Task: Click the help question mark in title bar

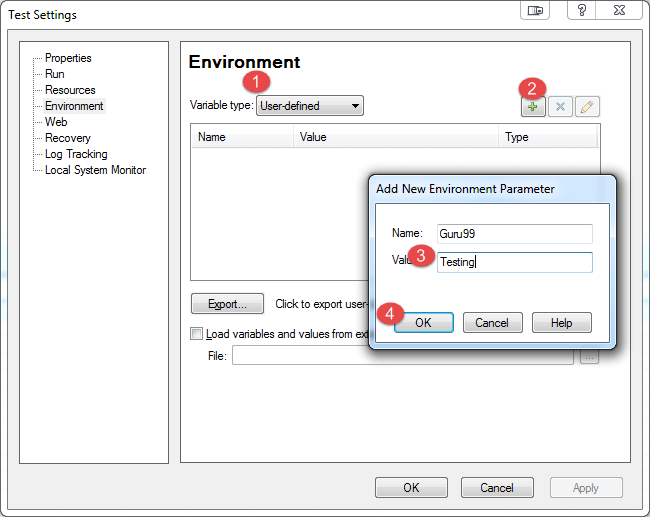Action: 583,11
